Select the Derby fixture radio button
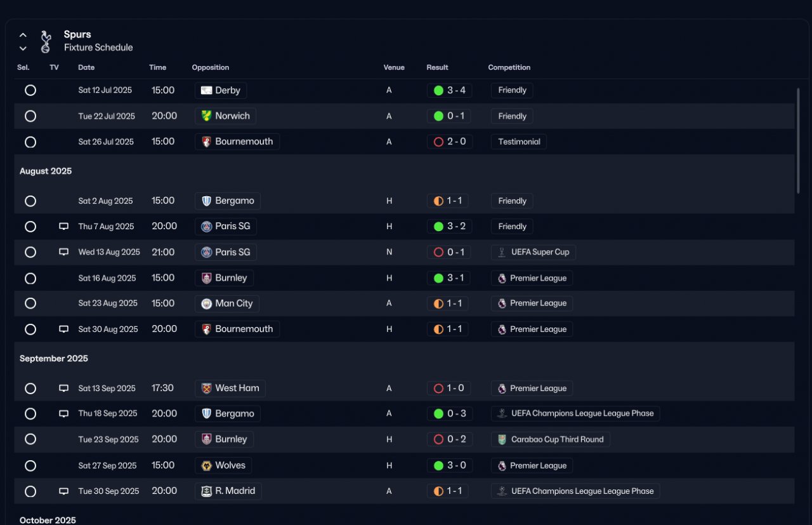 coord(30,90)
